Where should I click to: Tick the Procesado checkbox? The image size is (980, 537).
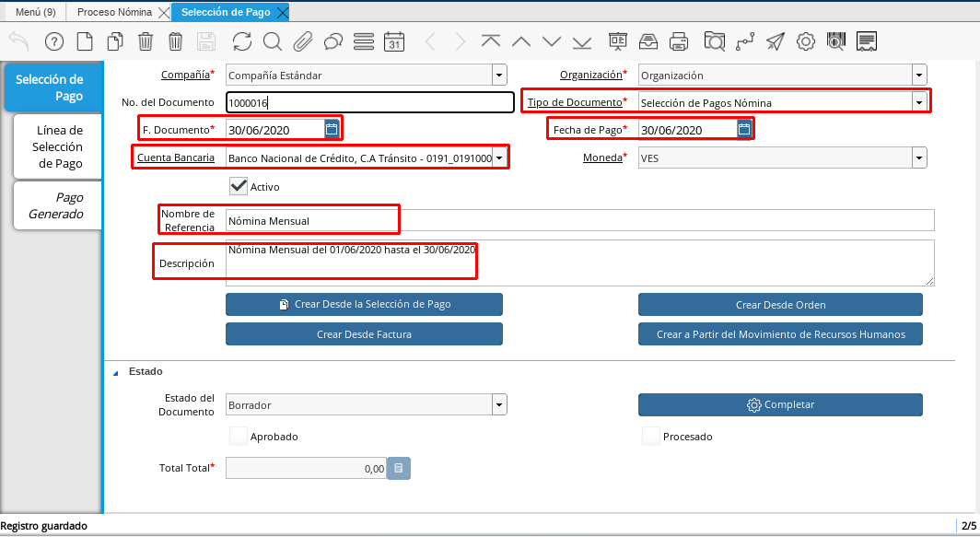tap(650, 436)
